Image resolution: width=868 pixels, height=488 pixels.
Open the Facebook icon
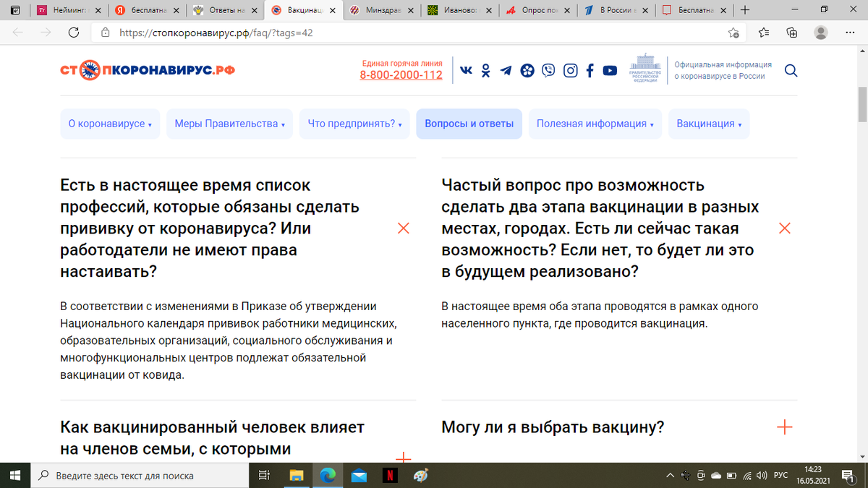[x=590, y=70]
